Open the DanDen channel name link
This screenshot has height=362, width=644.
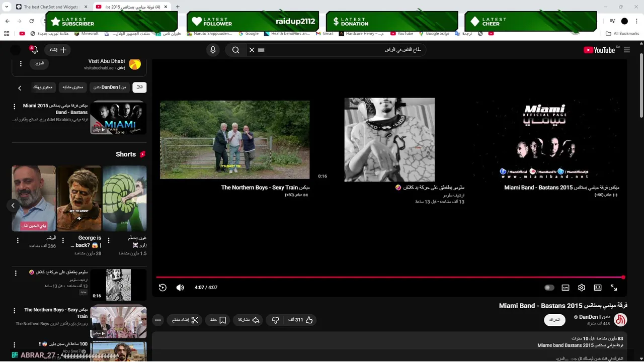pyautogui.click(x=595, y=317)
